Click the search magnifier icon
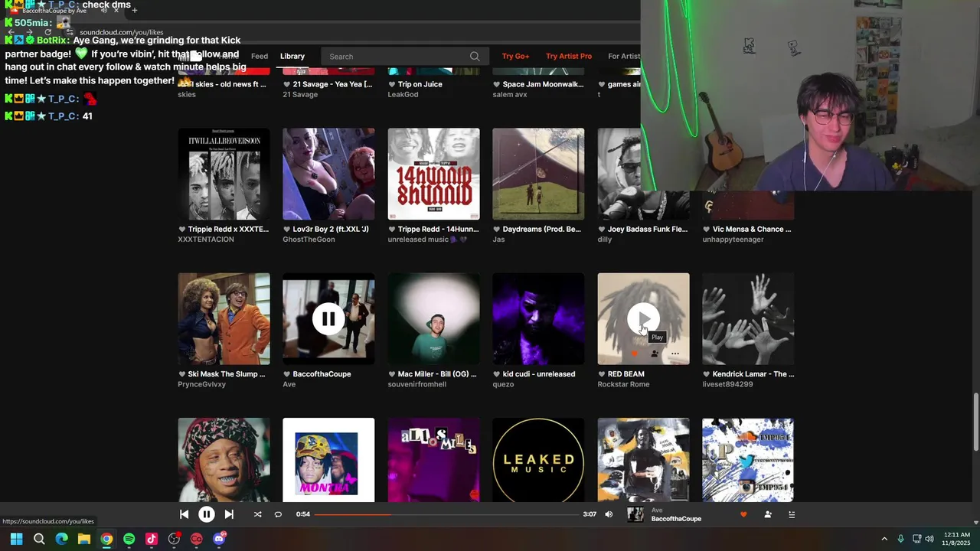980x551 pixels. point(475,56)
